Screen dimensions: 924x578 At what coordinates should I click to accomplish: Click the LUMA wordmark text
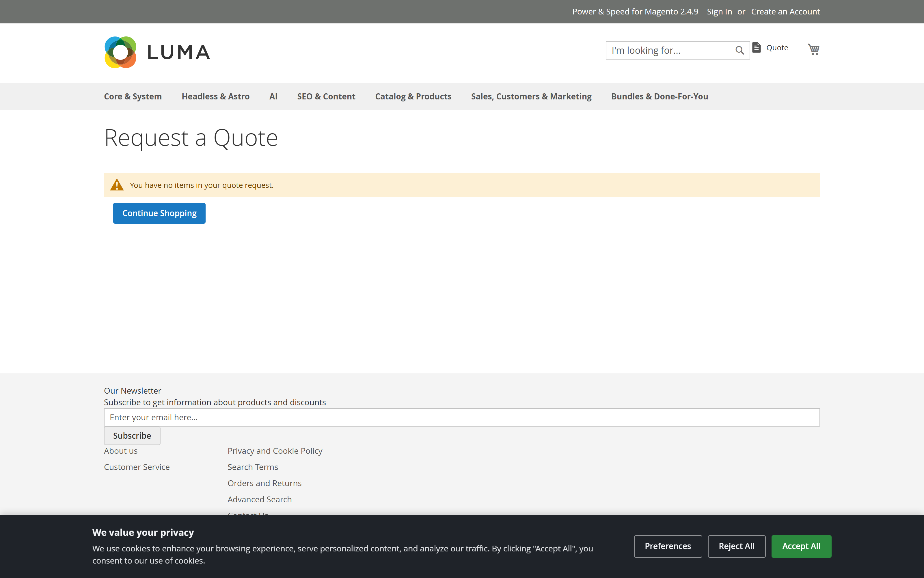[179, 52]
